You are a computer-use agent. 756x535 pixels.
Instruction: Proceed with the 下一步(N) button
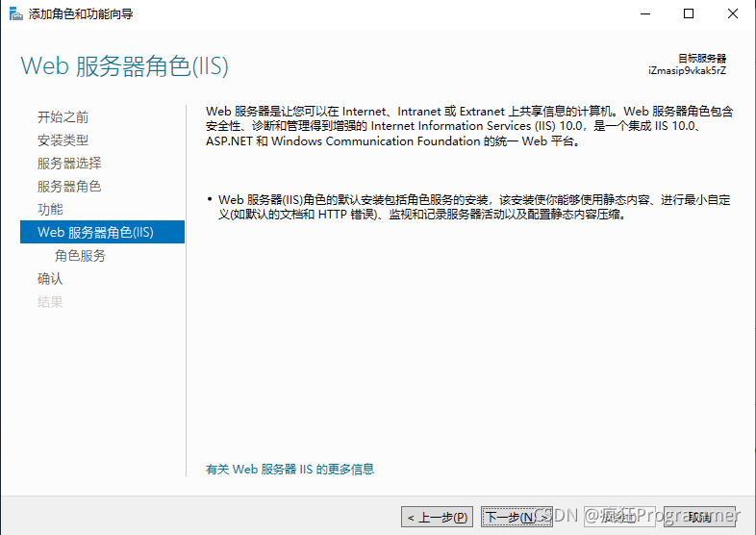pos(517,517)
